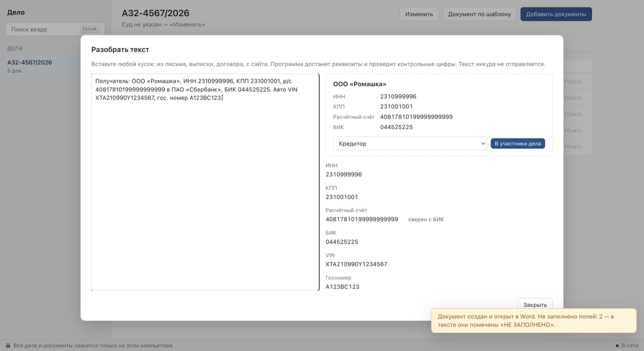Click the local-storage notice in status bar

point(93,345)
